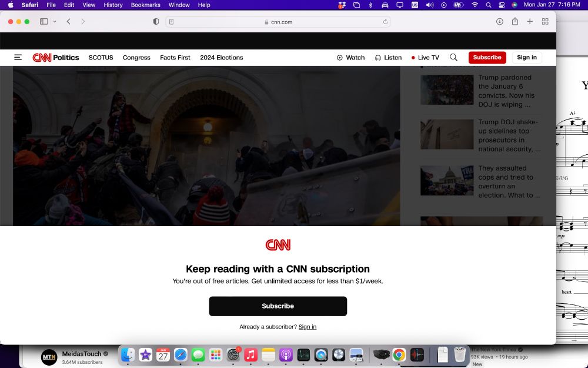Go forward in Safari history
This screenshot has height=368, width=588.
pos(83,21)
